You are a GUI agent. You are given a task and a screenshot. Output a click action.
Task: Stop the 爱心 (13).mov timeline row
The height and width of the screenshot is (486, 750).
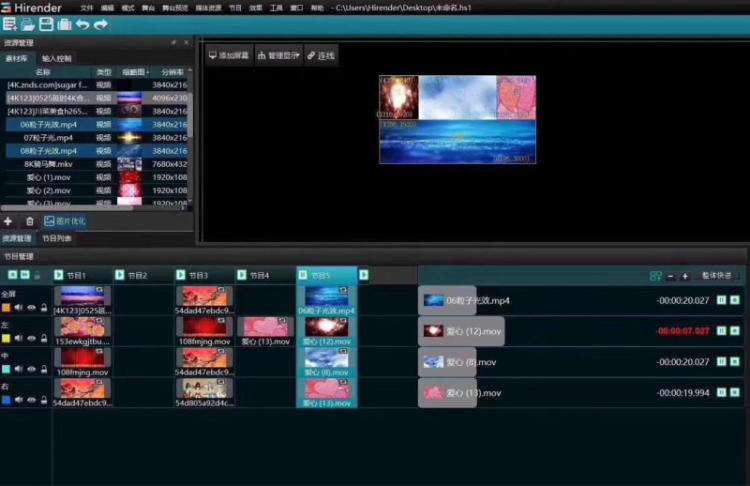click(735, 392)
